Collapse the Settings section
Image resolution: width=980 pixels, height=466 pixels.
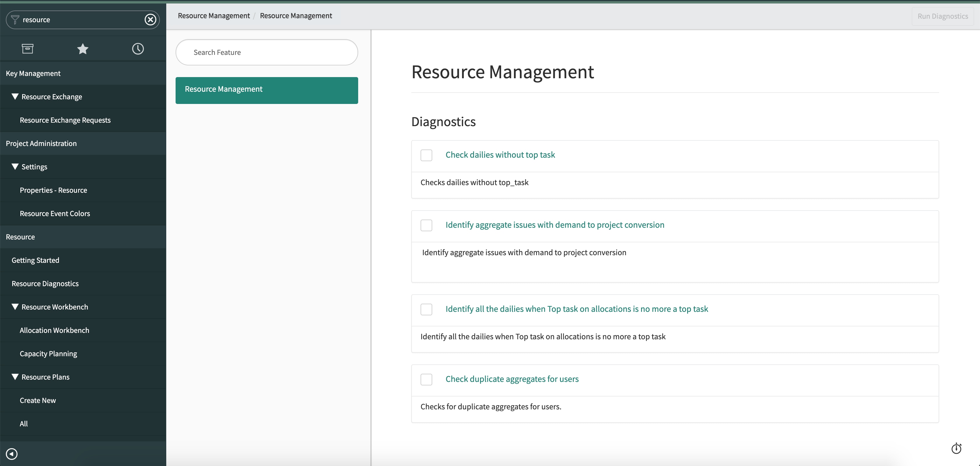point(15,166)
